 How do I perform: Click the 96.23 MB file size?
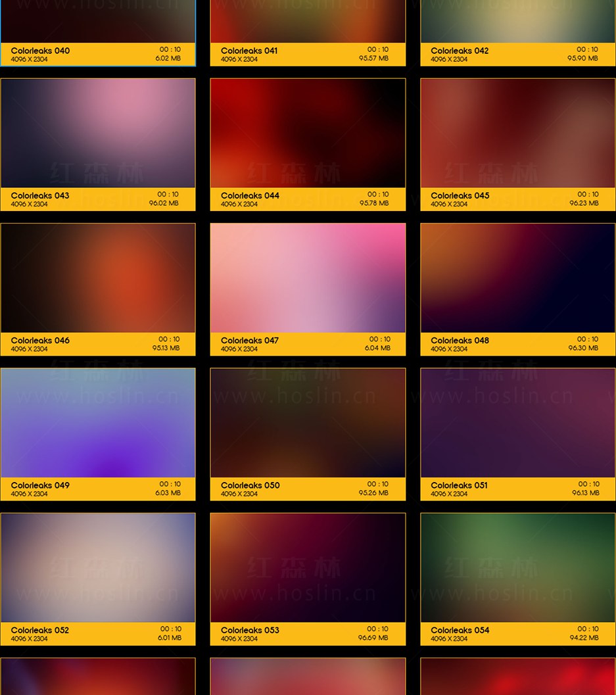tap(584, 203)
